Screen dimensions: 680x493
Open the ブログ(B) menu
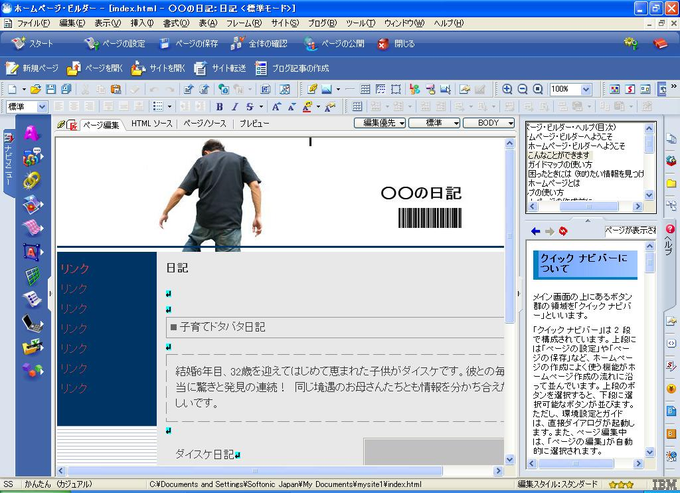322,23
